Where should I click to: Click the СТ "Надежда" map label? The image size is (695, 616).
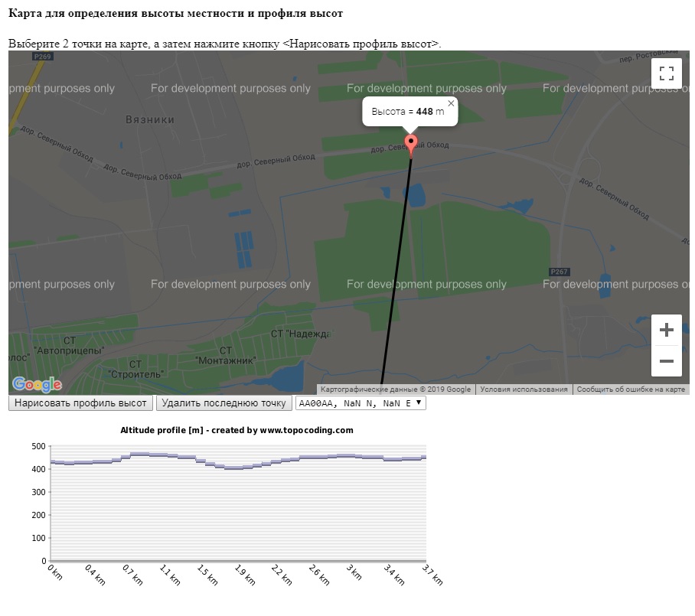click(300, 334)
